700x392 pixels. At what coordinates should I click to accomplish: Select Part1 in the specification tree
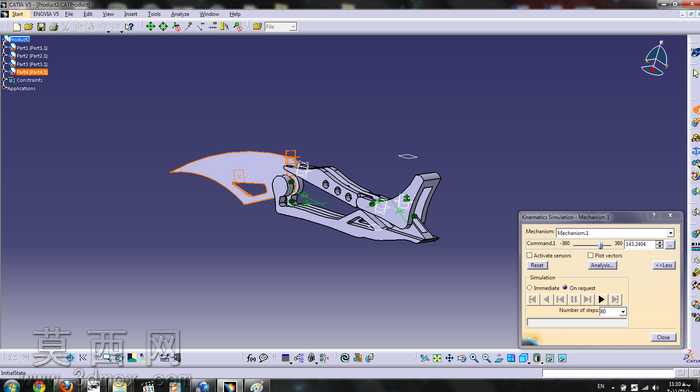(31, 48)
